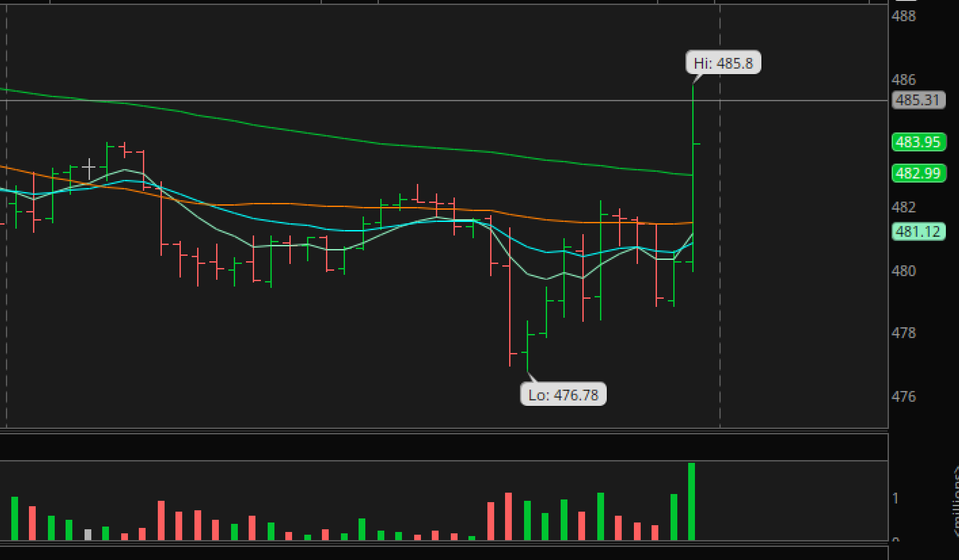The width and height of the screenshot is (959, 560).
Task: Click the 488 tick on price axis
Action: (903, 16)
